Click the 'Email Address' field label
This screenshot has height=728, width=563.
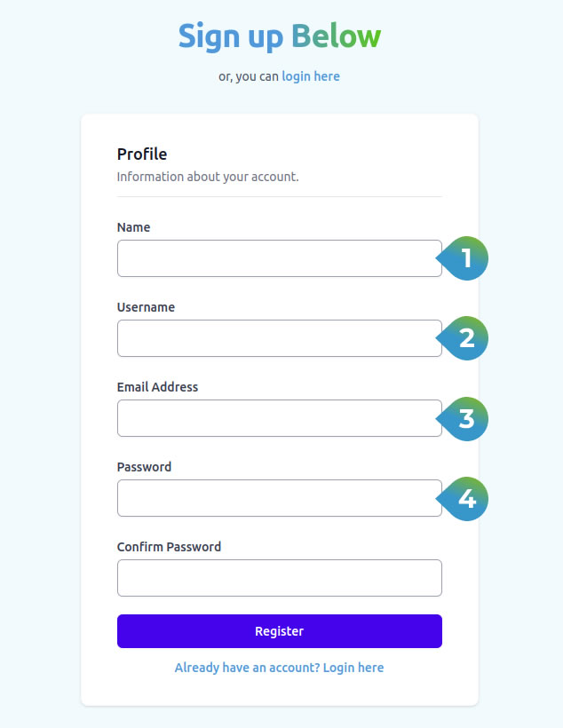(157, 387)
